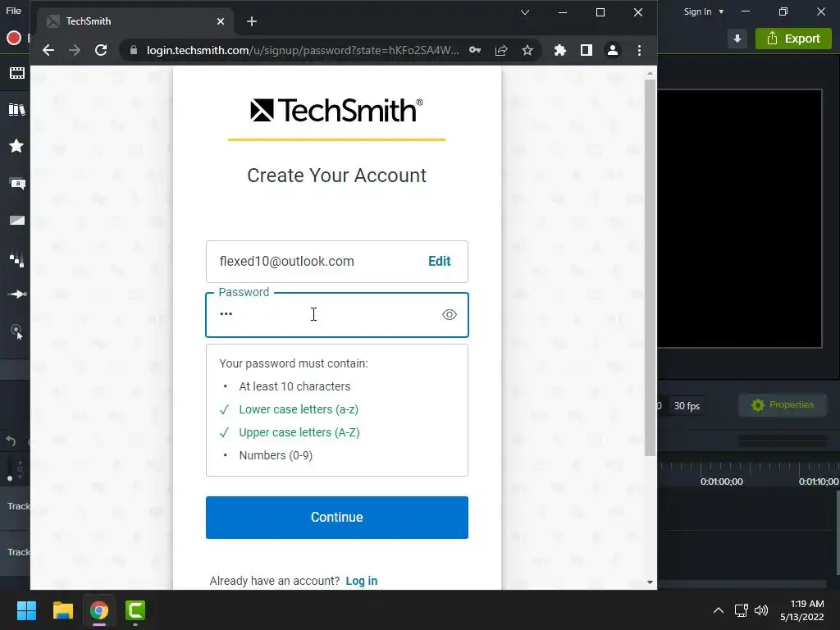Open Annotations icon in Camtasia sidebar
Screen dimensions: 840x630
click(x=17, y=184)
